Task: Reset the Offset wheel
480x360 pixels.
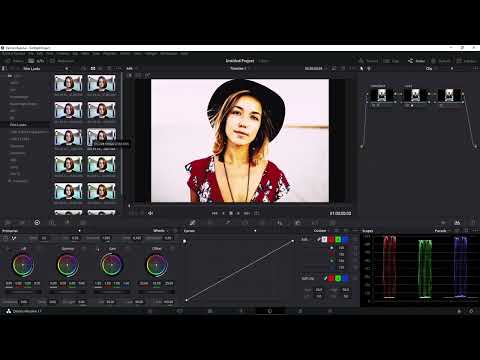Action: [173, 249]
